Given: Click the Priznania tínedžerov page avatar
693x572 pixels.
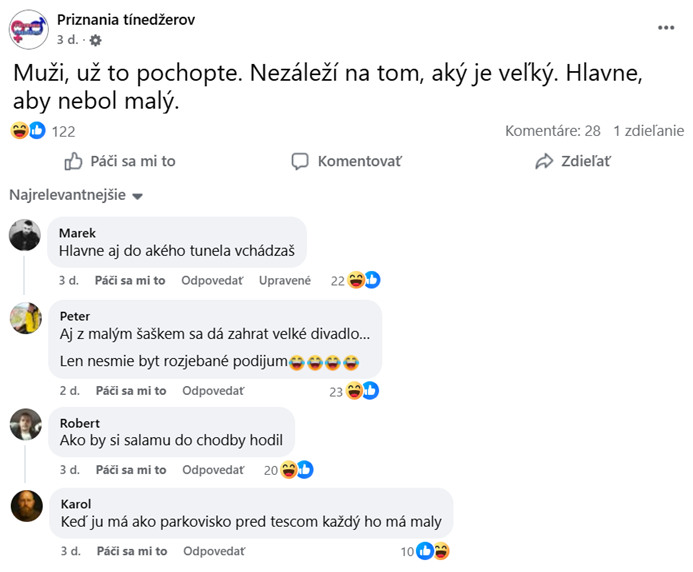Looking at the screenshot, I should (x=28, y=29).
